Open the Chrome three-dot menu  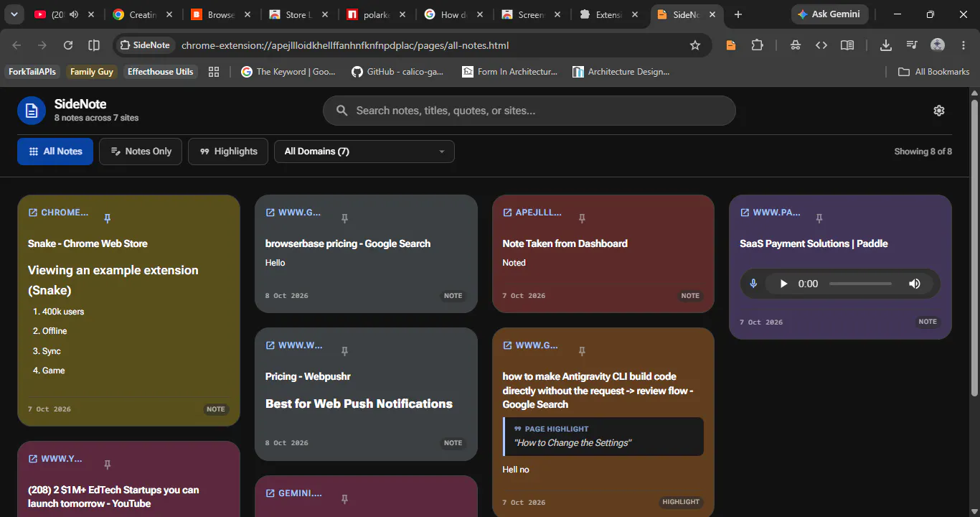pyautogui.click(x=963, y=45)
